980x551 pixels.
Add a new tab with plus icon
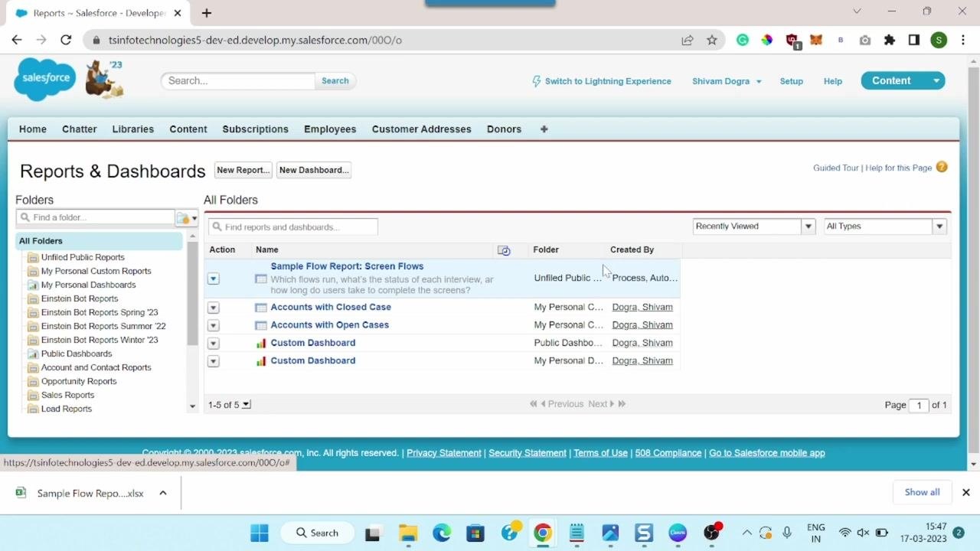pyautogui.click(x=207, y=12)
